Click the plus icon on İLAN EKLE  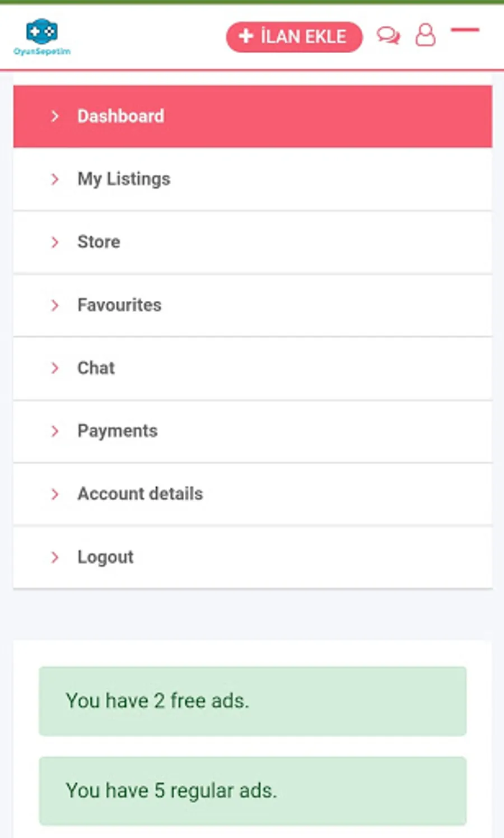(246, 36)
